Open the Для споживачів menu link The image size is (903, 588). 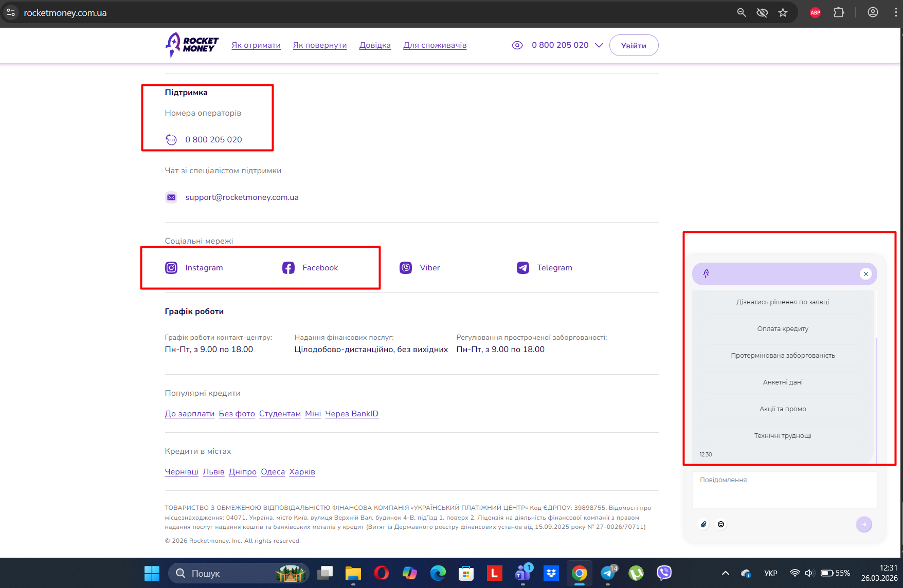(435, 45)
